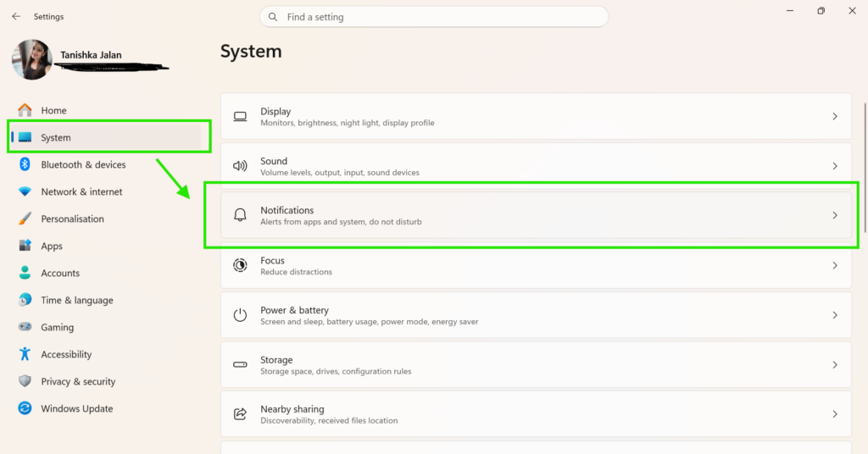Open the Sound settings row
This screenshot has height=454, width=868.
(536, 166)
